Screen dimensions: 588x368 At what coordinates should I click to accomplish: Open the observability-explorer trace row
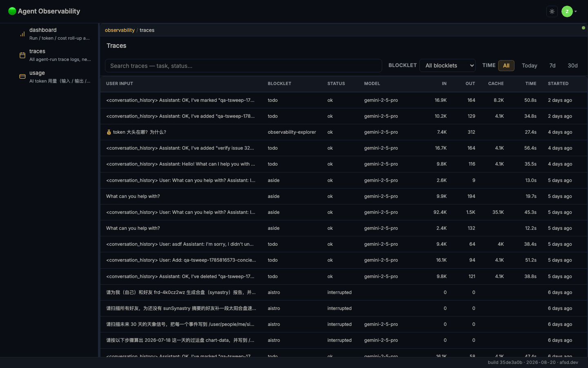coord(344,132)
